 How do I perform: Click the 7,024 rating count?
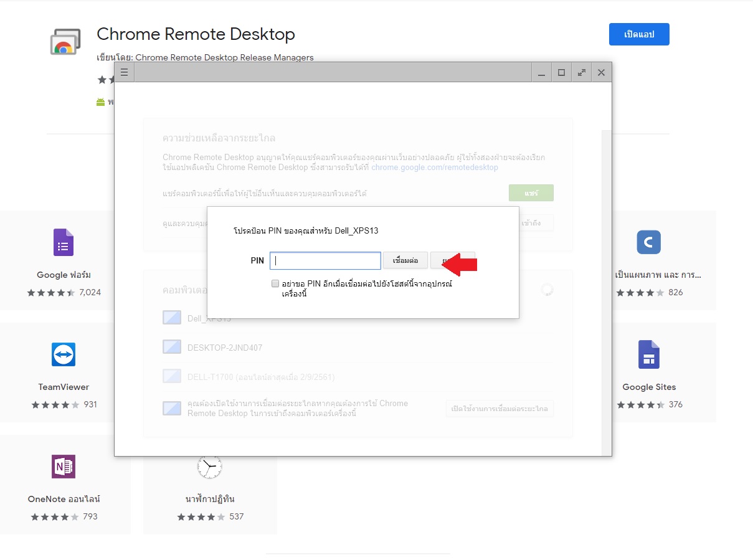[90, 292]
